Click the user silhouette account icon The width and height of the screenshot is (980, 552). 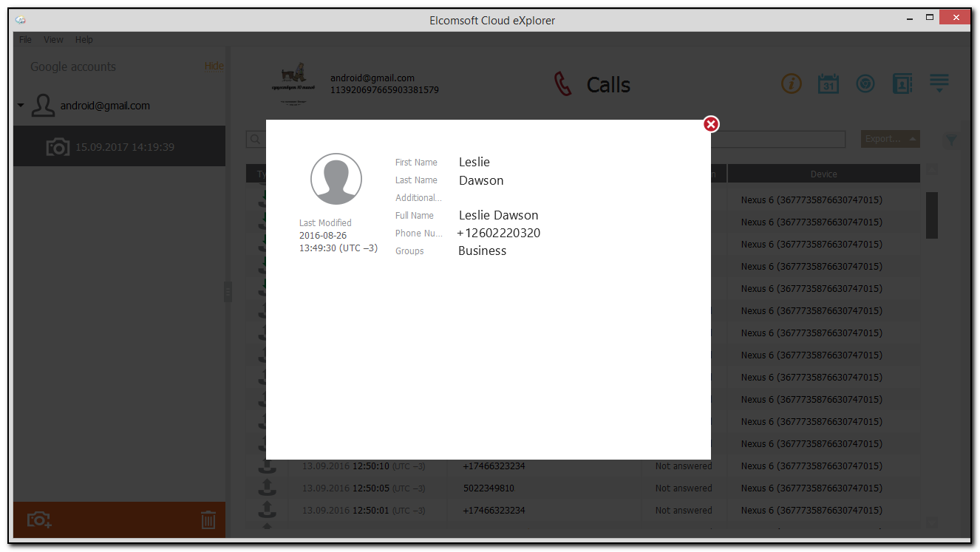click(43, 105)
